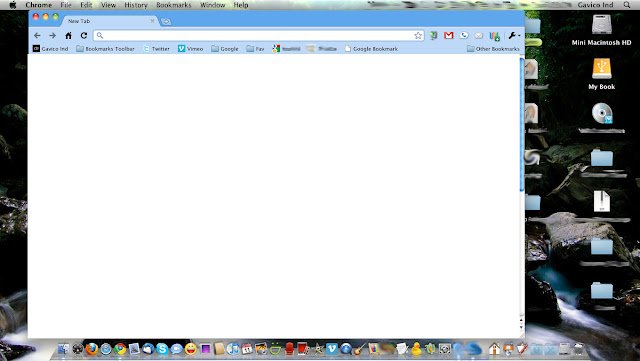Open Finder from the dock

coord(63,349)
